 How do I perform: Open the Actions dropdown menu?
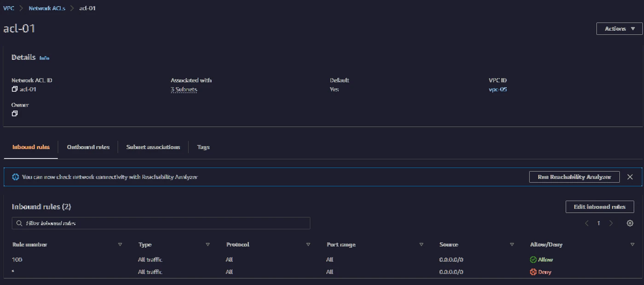(x=619, y=28)
